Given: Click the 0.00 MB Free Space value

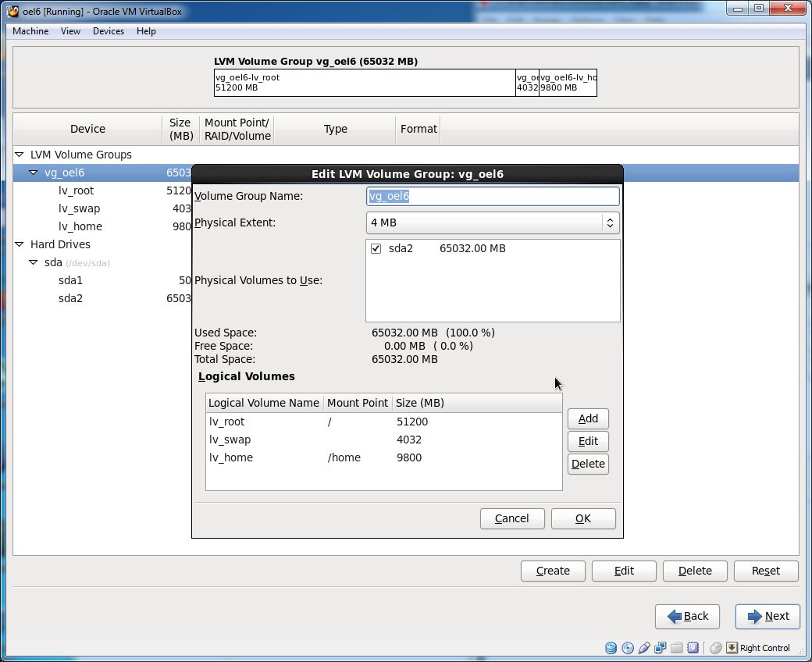Looking at the screenshot, I should tap(404, 346).
